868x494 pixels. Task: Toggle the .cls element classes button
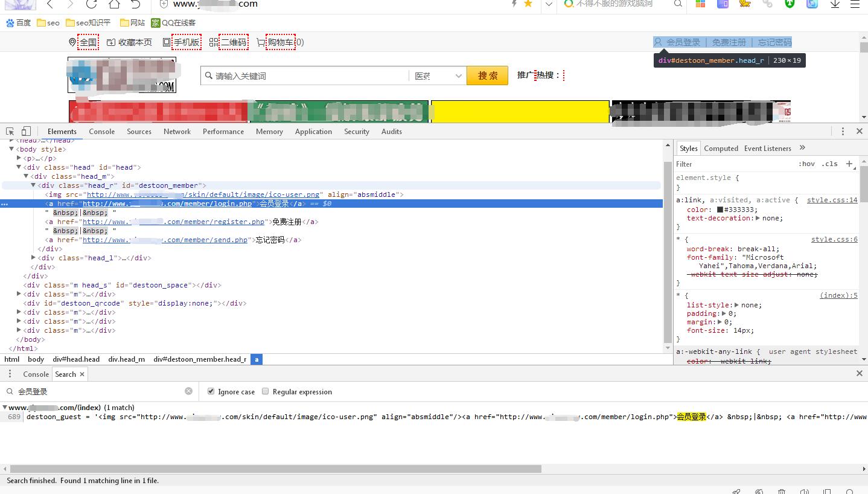[x=831, y=164]
